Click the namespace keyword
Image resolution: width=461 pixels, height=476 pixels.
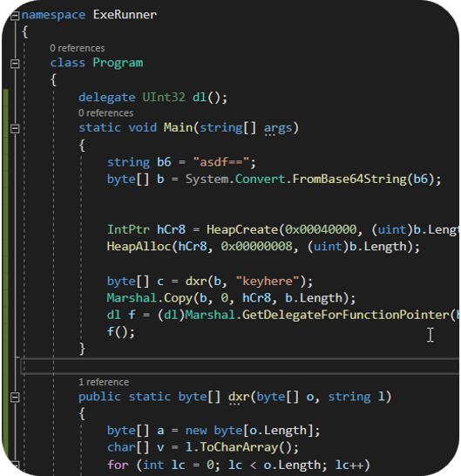(53, 16)
